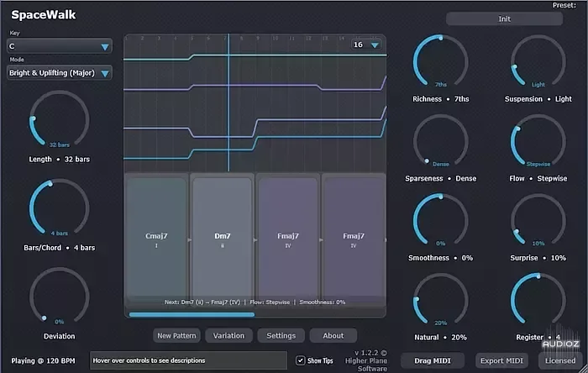Image resolution: width=588 pixels, height=373 pixels.
Task: Click the Playing @ 120 BPM status
Action: [43, 360]
